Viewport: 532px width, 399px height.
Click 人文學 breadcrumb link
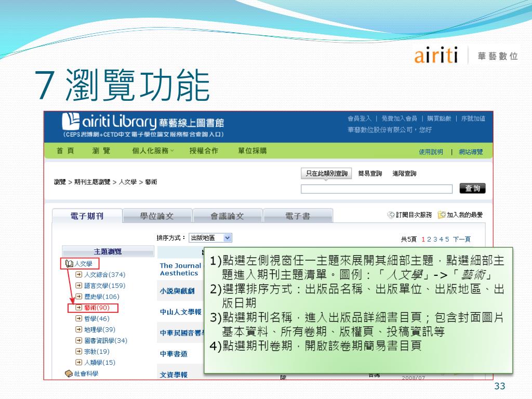[x=128, y=182]
